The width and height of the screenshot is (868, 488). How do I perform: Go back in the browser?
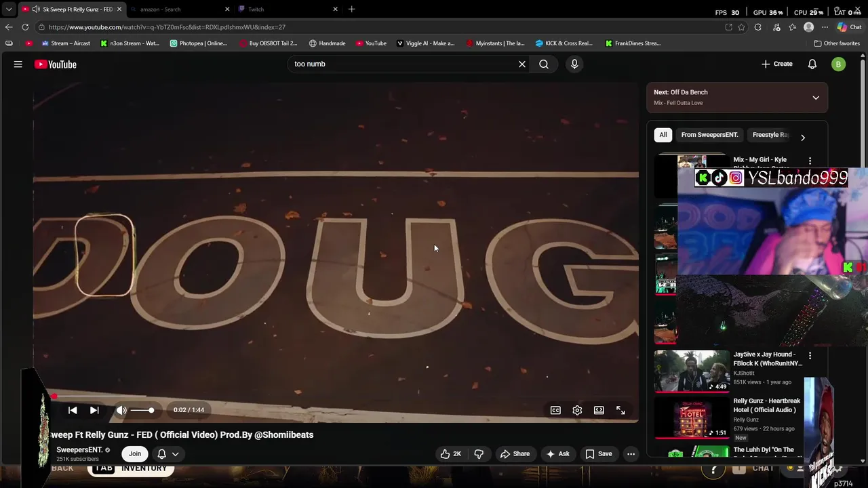[9, 27]
